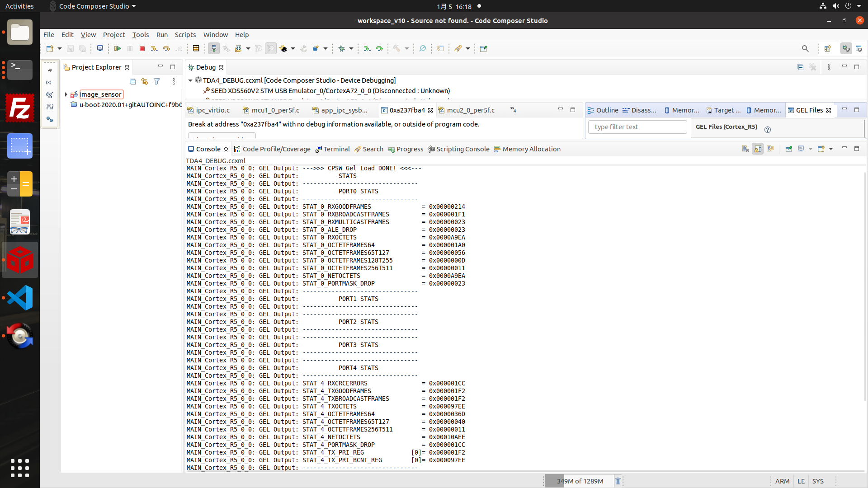The image size is (868, 488).
Task: Expand the image_sensor project tree
Action: (66, 94)
